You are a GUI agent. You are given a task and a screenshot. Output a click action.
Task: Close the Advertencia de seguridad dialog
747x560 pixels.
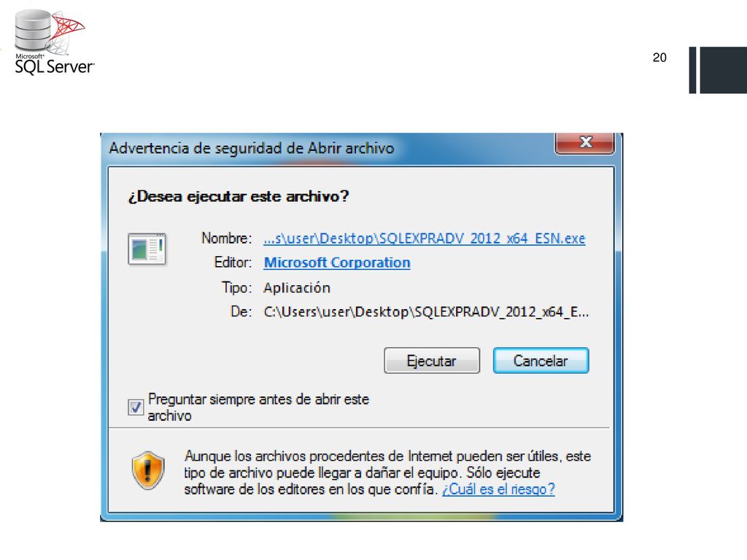(x=584, y=142)
